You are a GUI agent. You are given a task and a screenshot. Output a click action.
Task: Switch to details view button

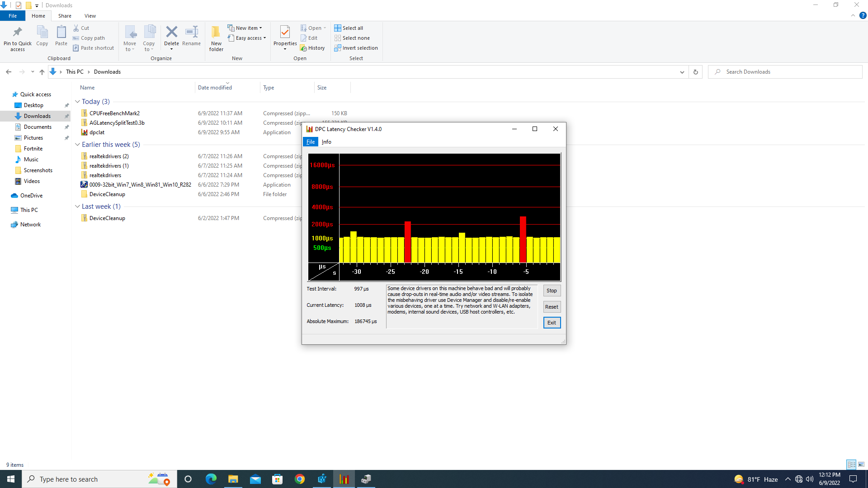tap(851, 465)
